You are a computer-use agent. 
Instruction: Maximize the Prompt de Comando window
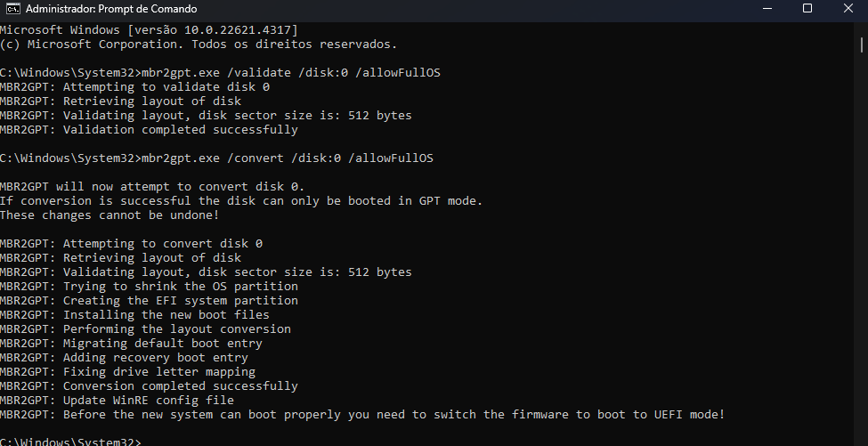pyautogui.click(x=807, y=8)
